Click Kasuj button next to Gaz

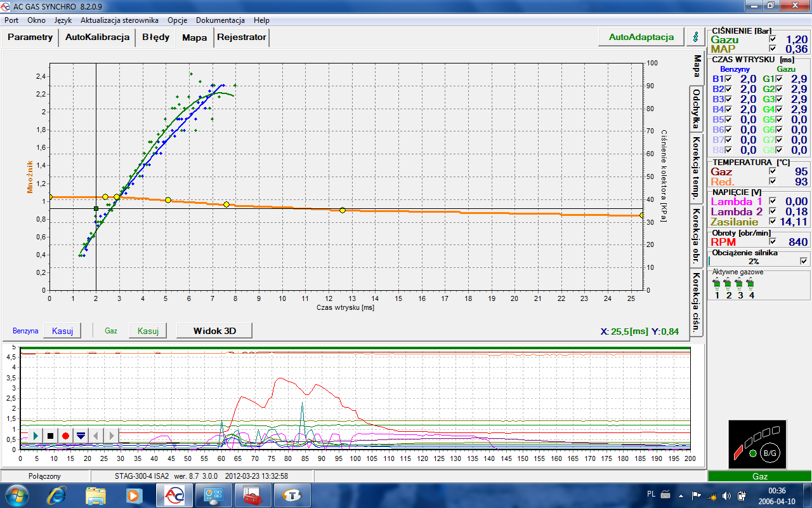pyautogui.click(x=148, y=330)
